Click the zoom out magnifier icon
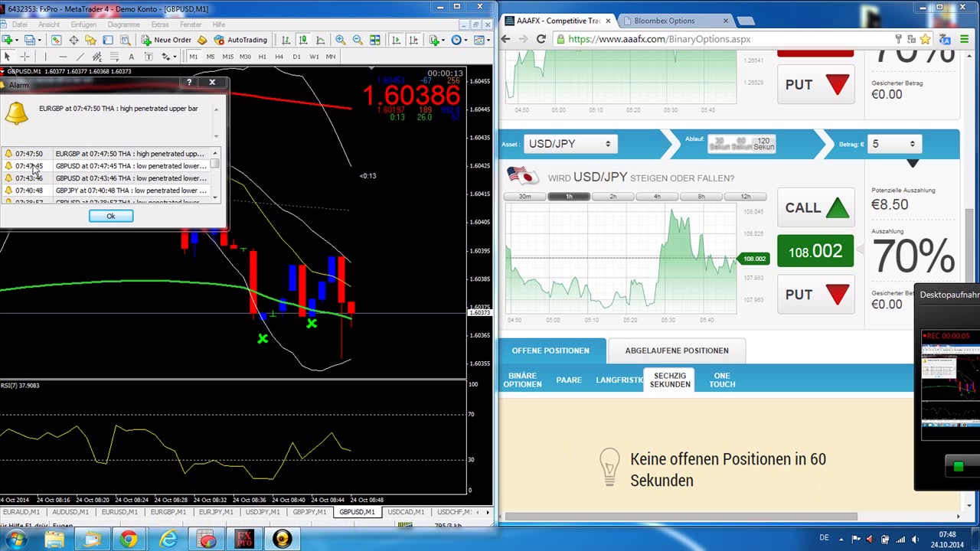Screen dimensions: 980x551 point(358,40)
